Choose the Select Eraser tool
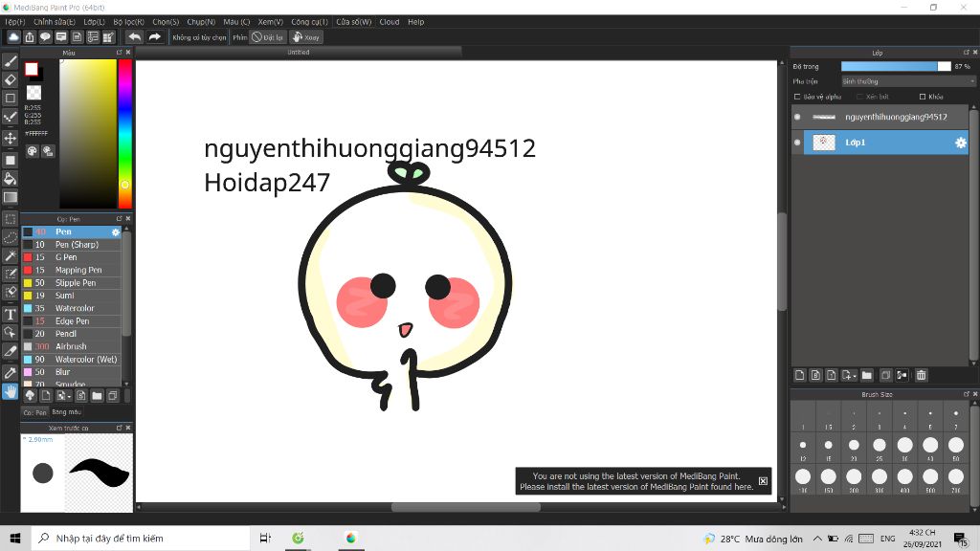Screen dimensions: 980x551 coord(10,292)
